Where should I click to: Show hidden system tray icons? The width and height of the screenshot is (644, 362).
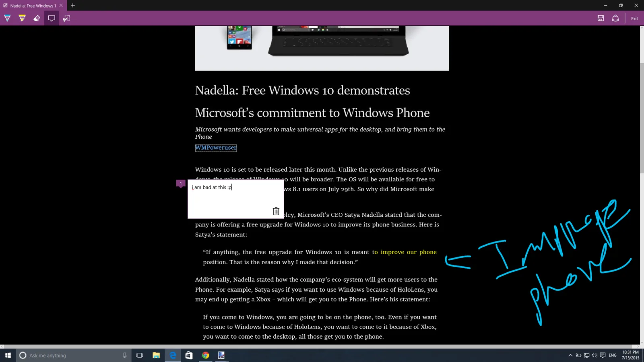tap(570, 355)
